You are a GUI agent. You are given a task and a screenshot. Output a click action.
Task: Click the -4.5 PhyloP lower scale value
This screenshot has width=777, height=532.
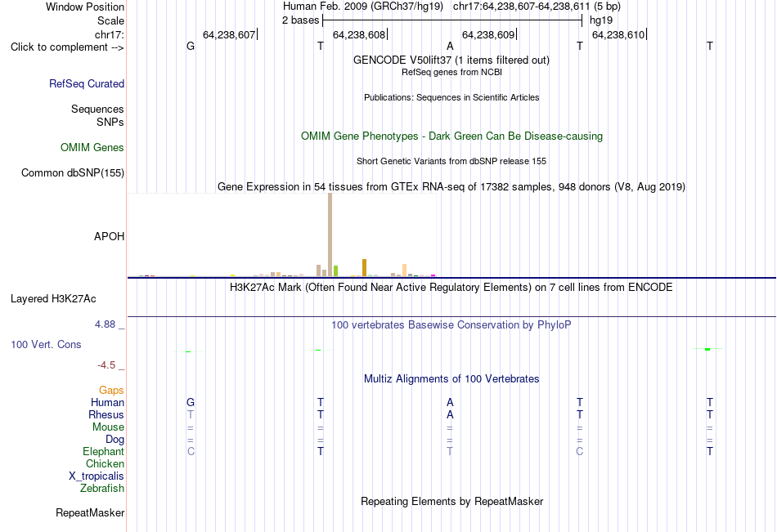pyautogui.click(x=106, y=365)
